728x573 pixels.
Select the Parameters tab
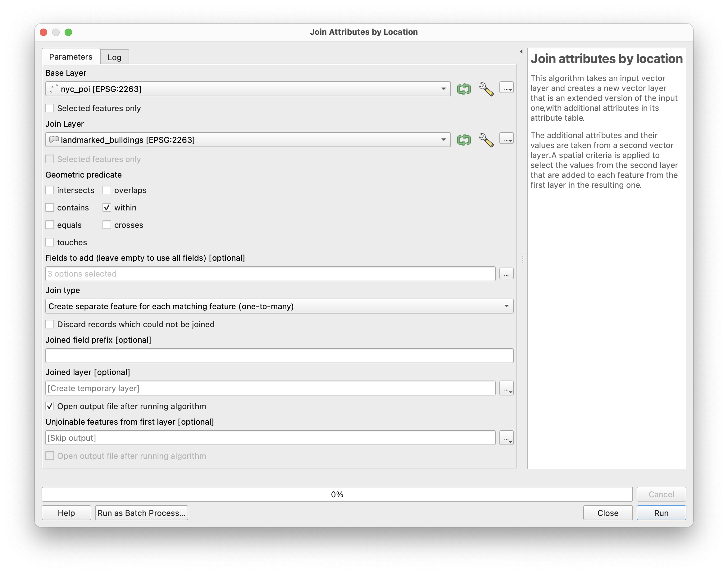coord(71,57)
